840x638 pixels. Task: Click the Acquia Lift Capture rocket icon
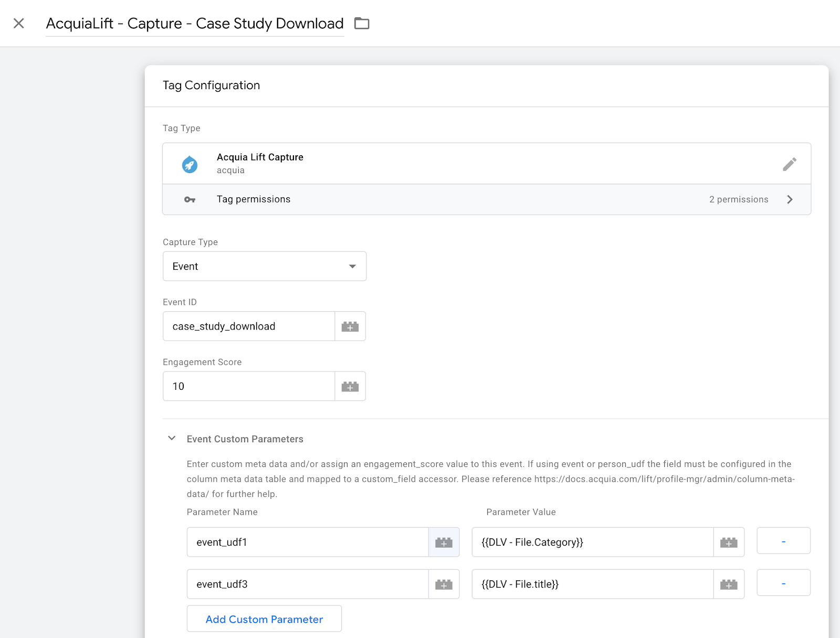point(190,164)
